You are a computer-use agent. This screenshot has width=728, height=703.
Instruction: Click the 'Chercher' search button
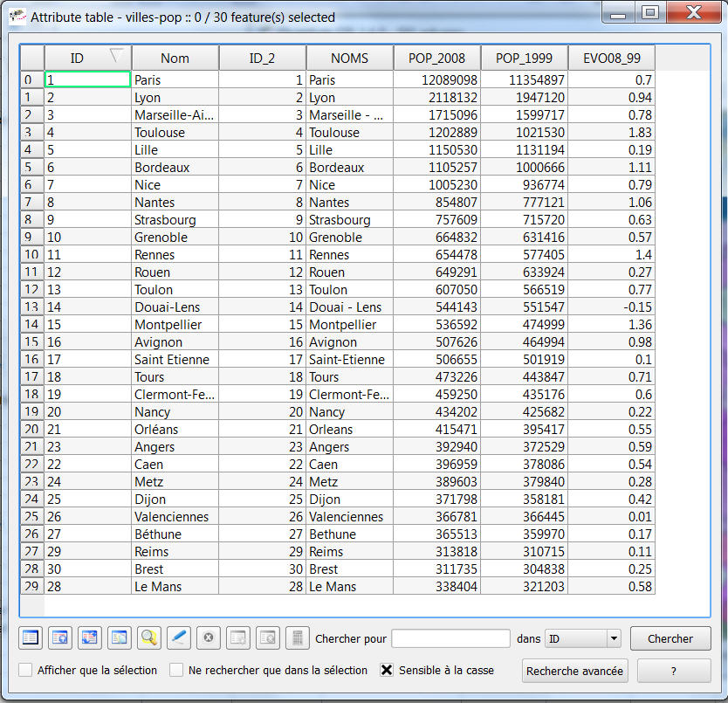click(x=670, y=639)
